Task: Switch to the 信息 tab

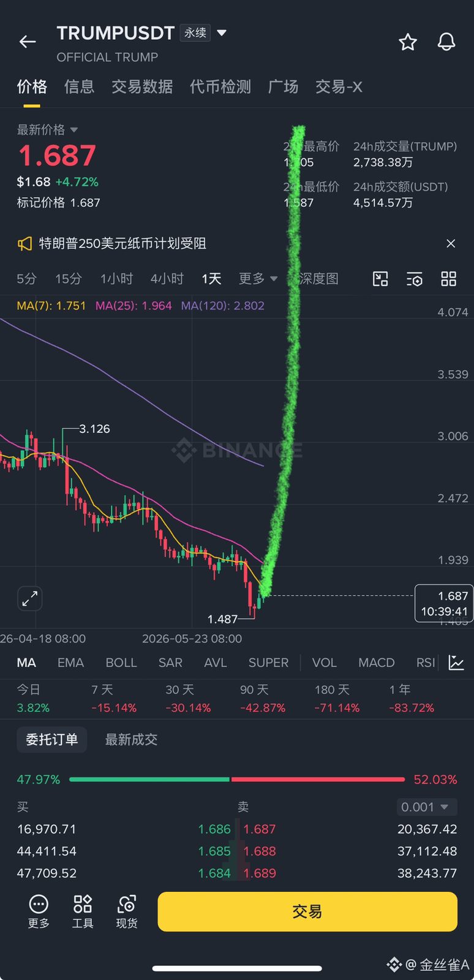Action: [x=79, y=87]
